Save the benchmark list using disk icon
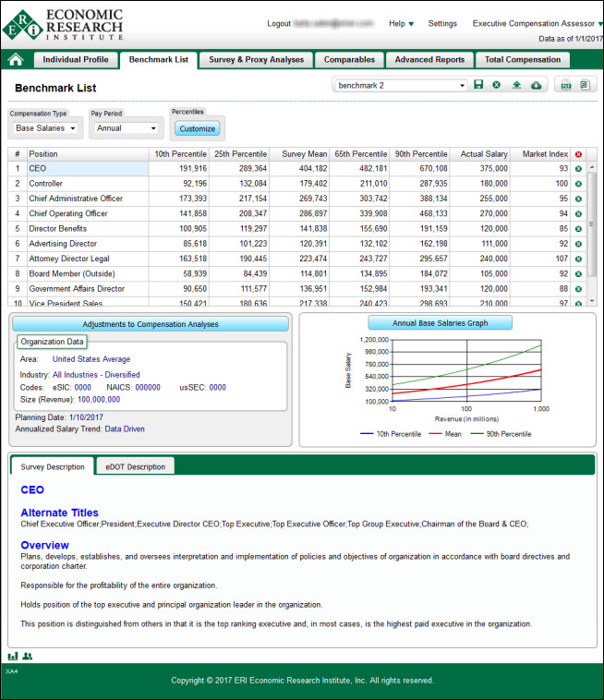Screen dimensions: 604x700 tap(478, 85)
